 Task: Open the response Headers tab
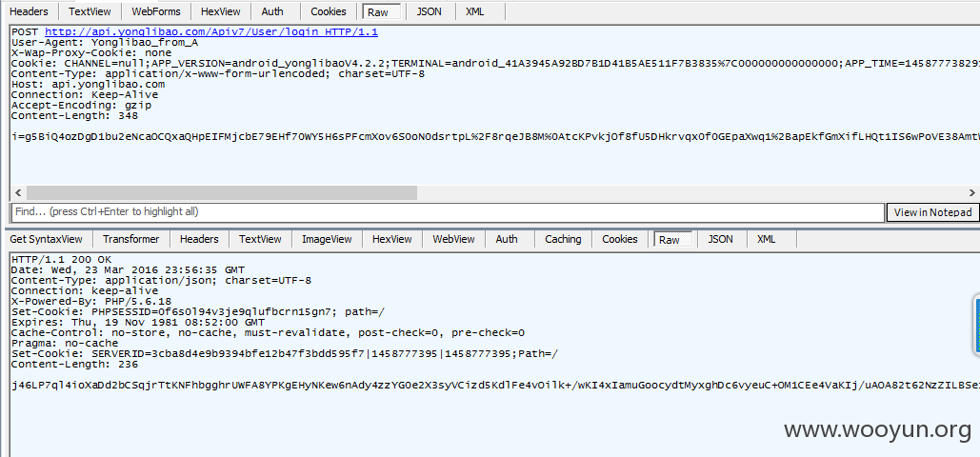[x=199, y=239]
